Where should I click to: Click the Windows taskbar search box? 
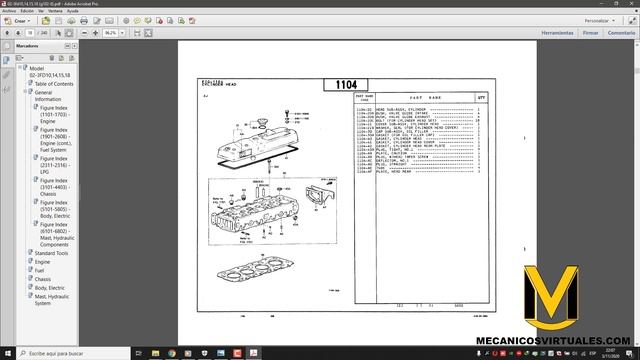coord(73,353)
